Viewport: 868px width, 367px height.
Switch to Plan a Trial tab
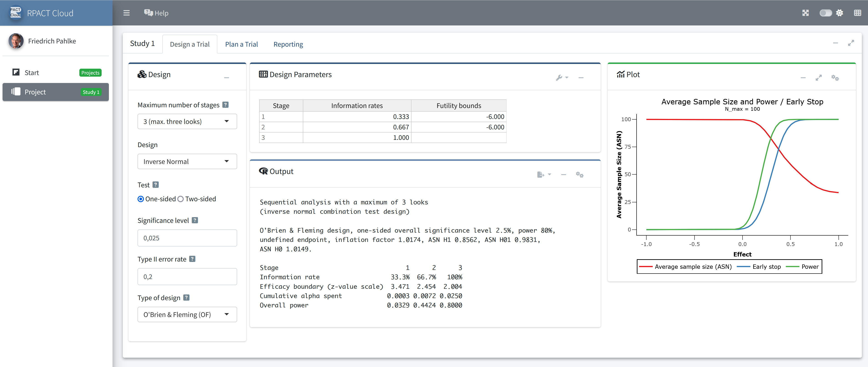tap(241, 44)
